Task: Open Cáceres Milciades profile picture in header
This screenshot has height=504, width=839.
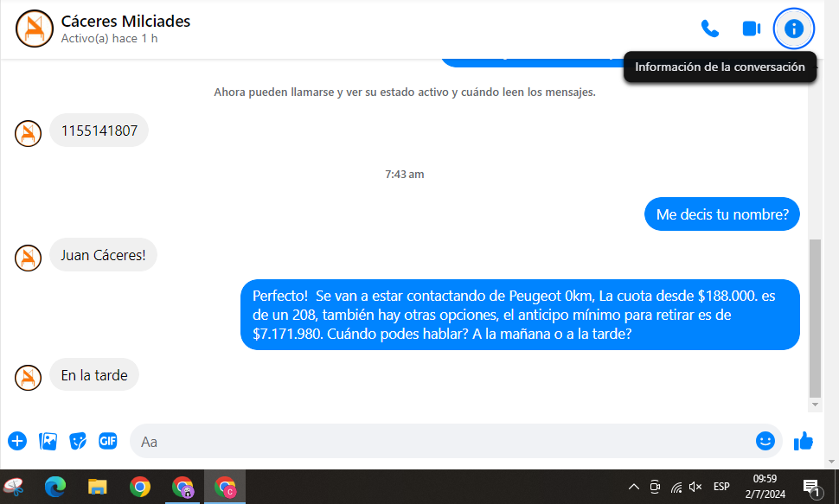Action: pyautogui.click(x=35, y=29)
